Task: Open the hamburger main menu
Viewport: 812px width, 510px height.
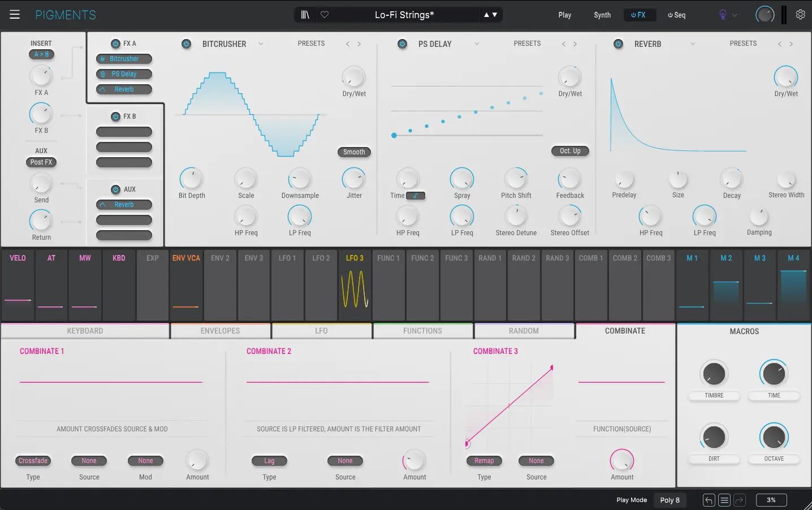Action: click(15, 15)
